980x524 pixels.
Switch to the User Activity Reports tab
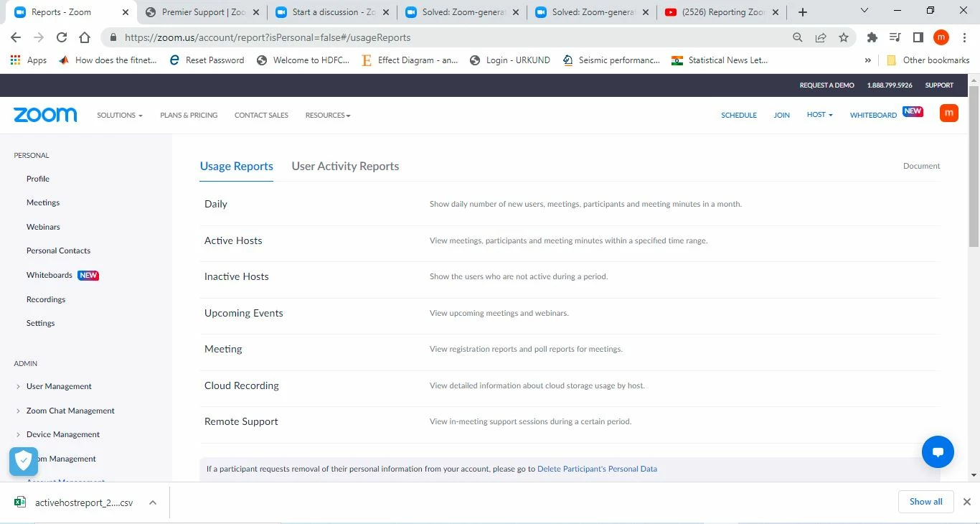[345, 166]
